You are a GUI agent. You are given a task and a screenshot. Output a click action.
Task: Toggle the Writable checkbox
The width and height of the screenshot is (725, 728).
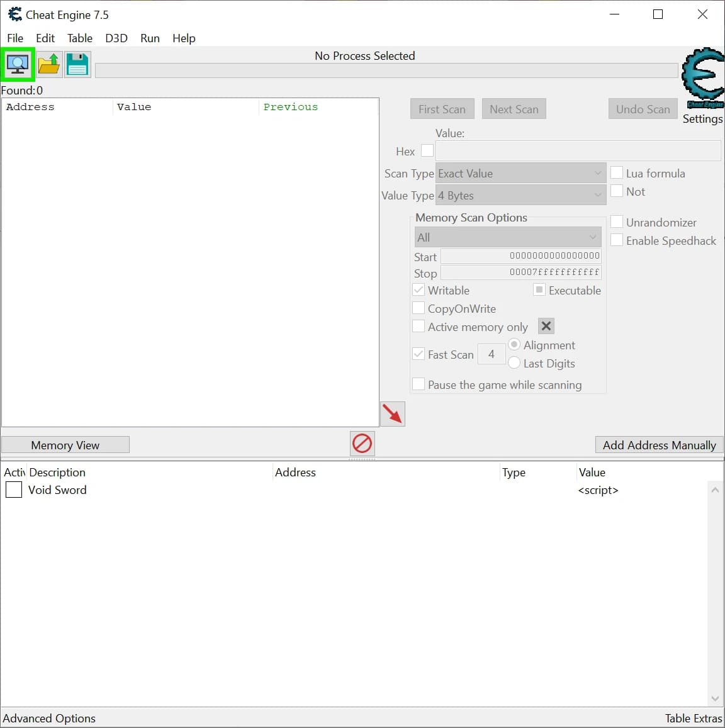[419, 289]
